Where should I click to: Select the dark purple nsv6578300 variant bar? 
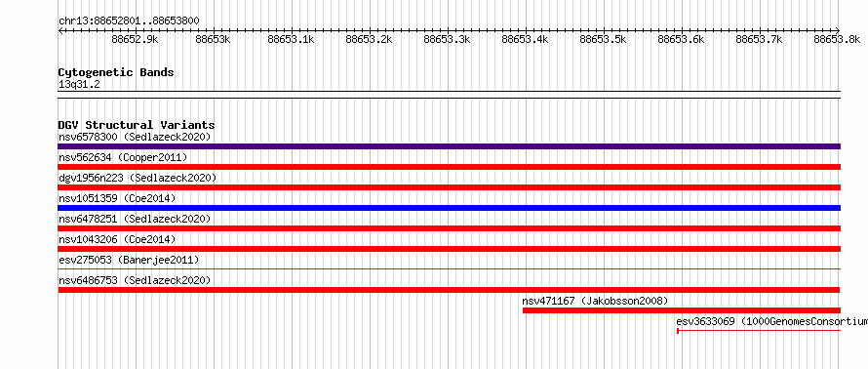pos(449,146)
